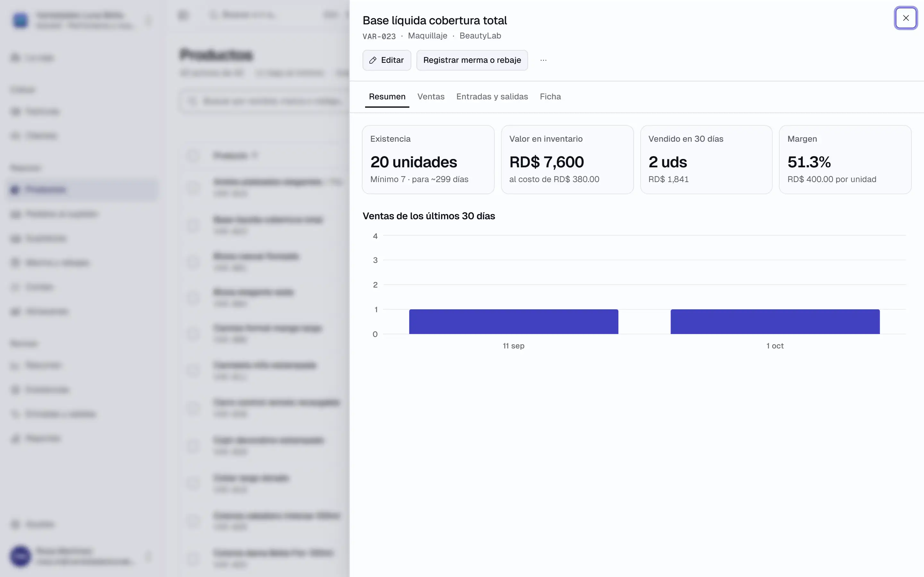
Task: Select the 1 oct sales bar
Action: tap(775, 322)
